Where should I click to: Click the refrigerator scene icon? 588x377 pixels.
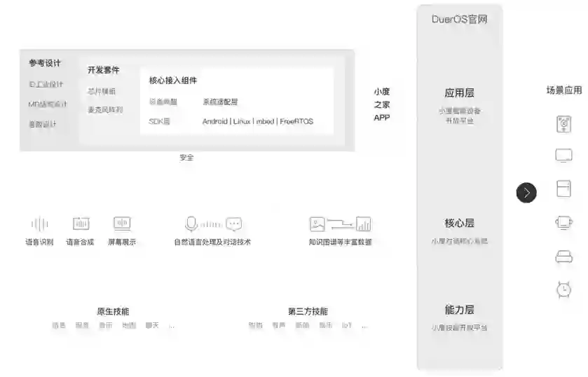click(x=563, y=188)
